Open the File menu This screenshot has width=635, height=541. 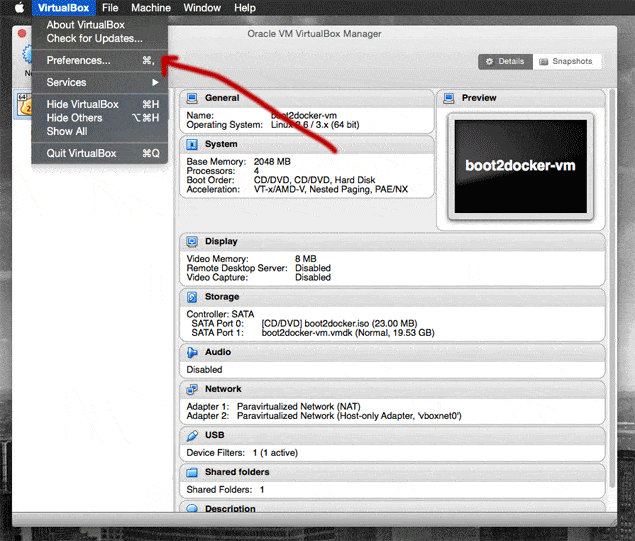point(110,8)
